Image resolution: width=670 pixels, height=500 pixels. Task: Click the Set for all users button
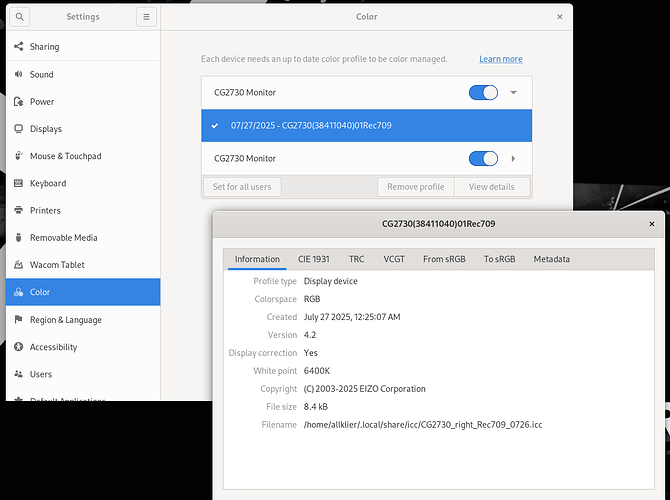(x=242, y=187)
